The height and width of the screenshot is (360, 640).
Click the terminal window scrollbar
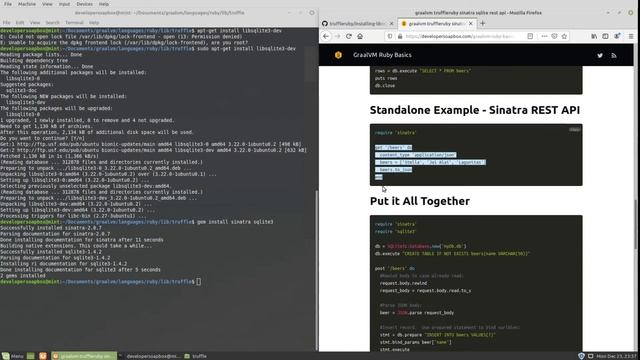click(316, 269)
